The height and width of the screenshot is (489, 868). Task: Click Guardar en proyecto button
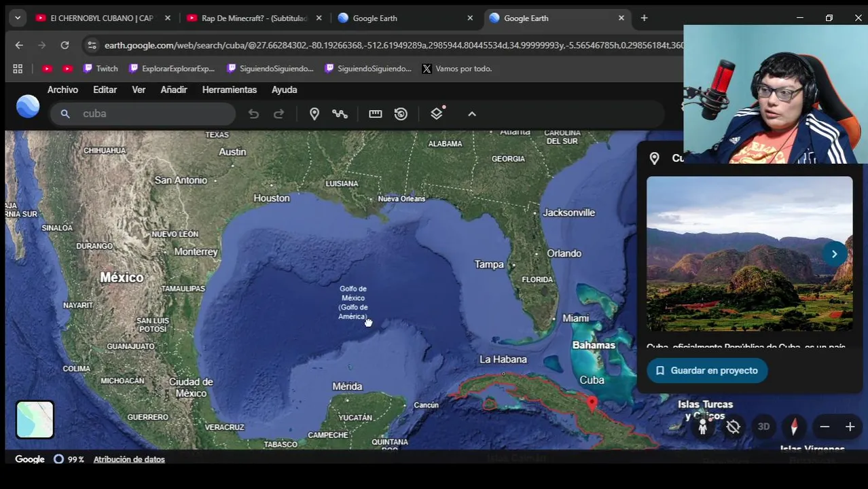pyautogui.click(x=707, y=370)
